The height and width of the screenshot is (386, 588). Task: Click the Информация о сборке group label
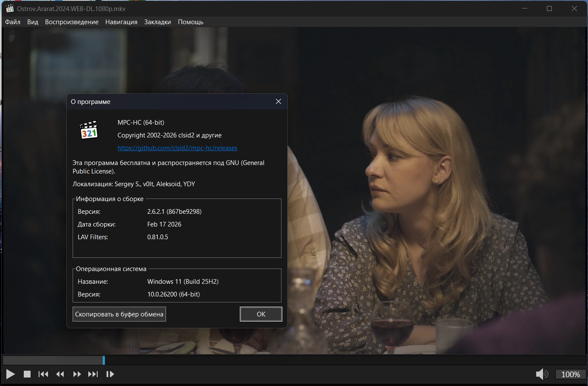click(x=110, y=199)
